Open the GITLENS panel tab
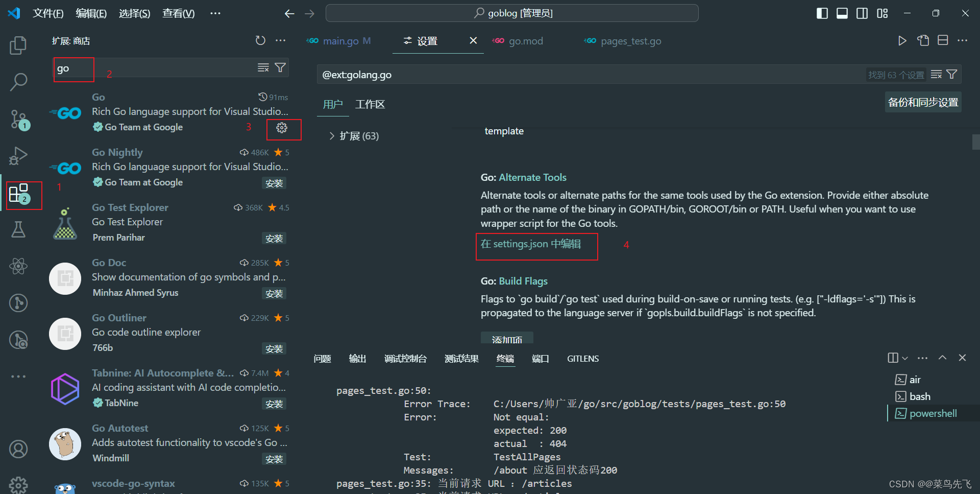Image resolution: width=980 pixels, height=494 pixels. (583, 359)
